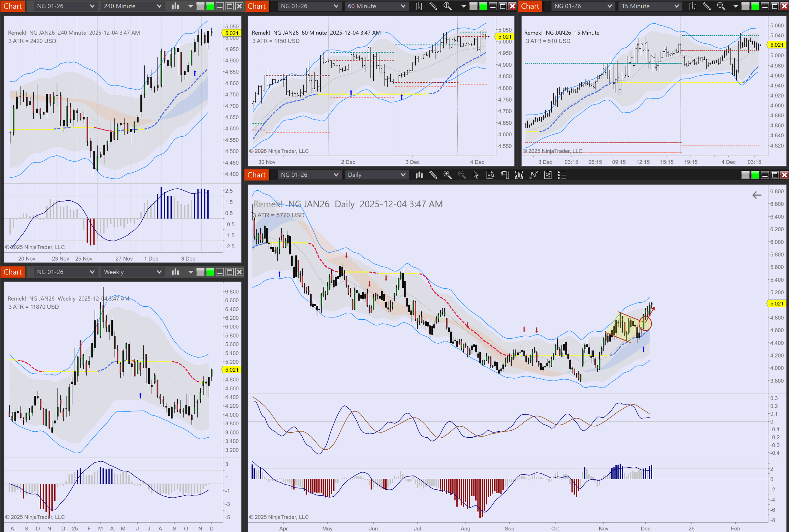Click "3 ATR = 5770 USD" label

pyautogui.click(x=279, y=215)
